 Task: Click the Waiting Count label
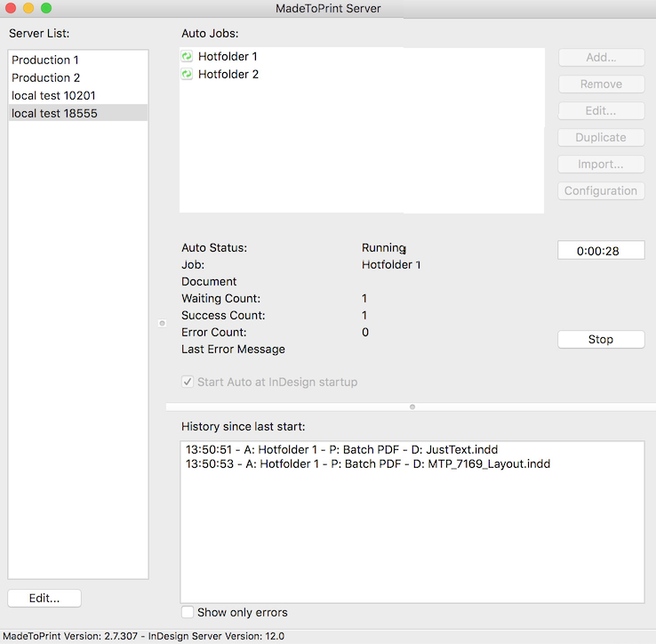point(221,299)
